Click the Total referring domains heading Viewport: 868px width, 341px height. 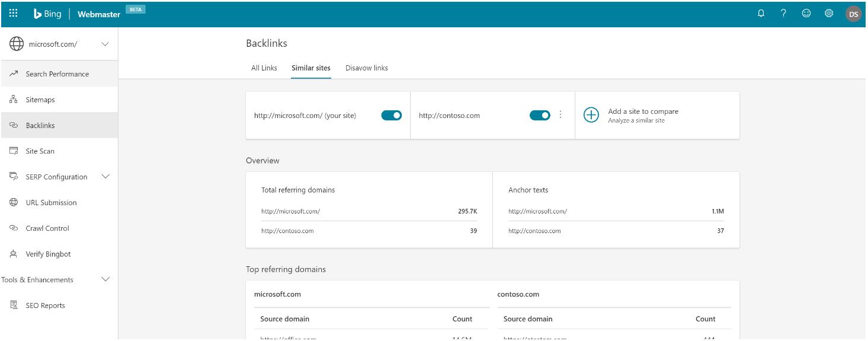[298, 190]
